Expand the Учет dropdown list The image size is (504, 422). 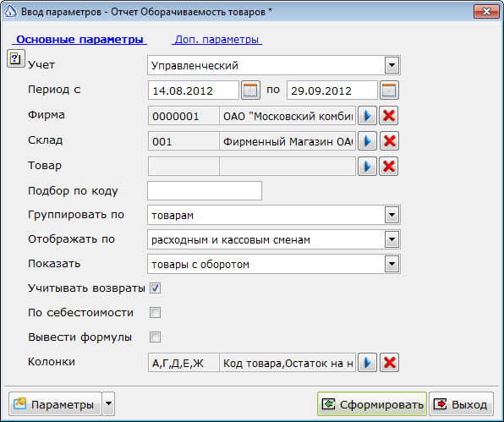(x=392, y=65)
